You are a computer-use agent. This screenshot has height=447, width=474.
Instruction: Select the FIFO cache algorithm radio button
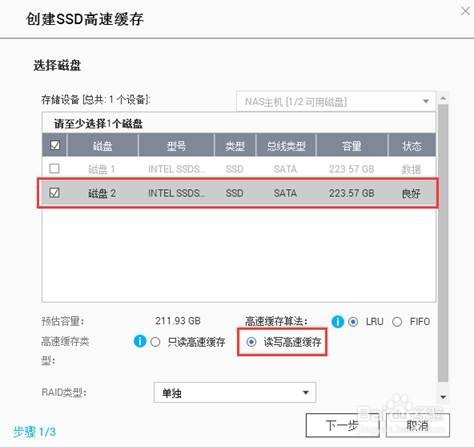click(x=397, y=322)
